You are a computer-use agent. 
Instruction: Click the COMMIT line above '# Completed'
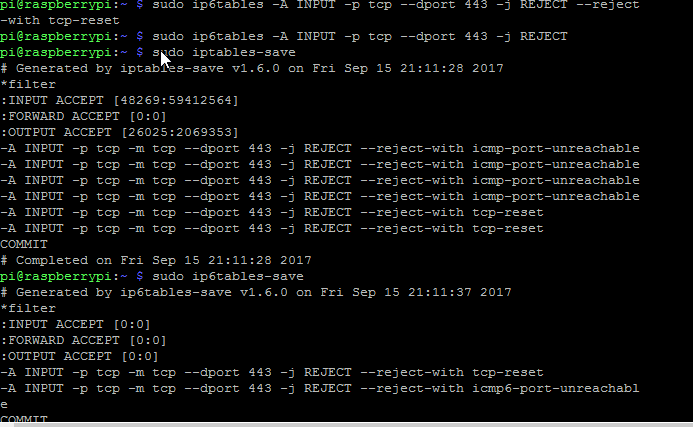pyautogui.click(x=25, y=244)
